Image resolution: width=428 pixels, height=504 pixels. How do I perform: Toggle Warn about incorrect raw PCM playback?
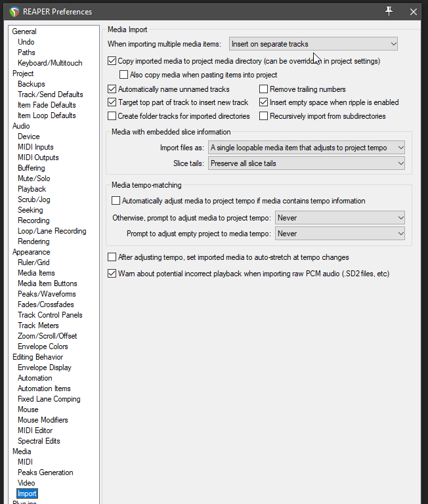point(112,274)
